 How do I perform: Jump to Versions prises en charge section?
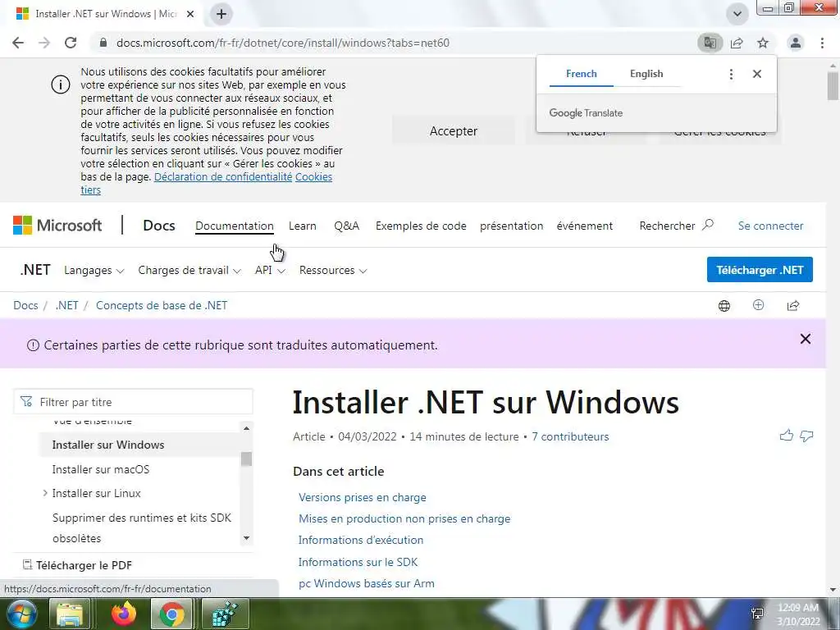[362, 497]
